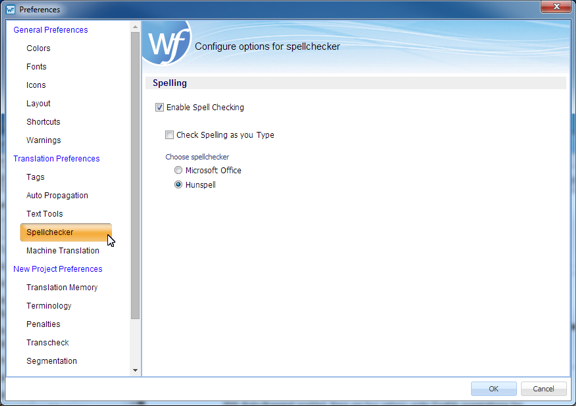The image size is (576, 406).
Task: Go to Machine Translation settings
Action: coord(63,251)
